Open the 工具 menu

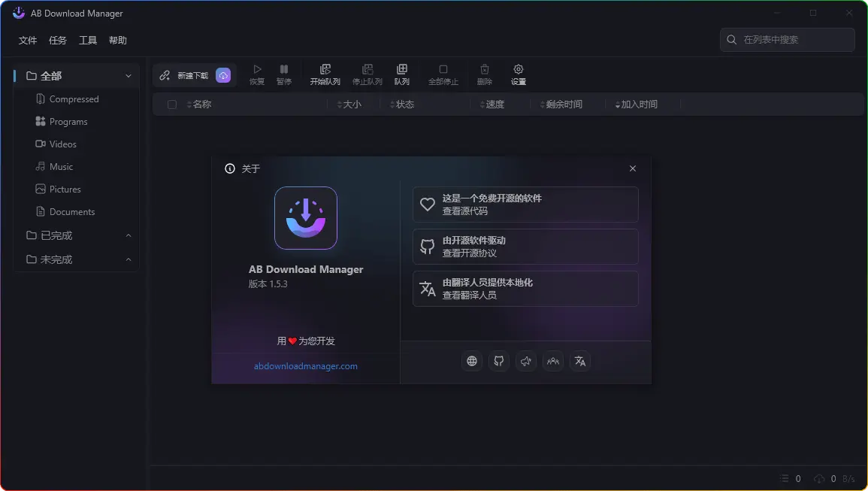88,41
